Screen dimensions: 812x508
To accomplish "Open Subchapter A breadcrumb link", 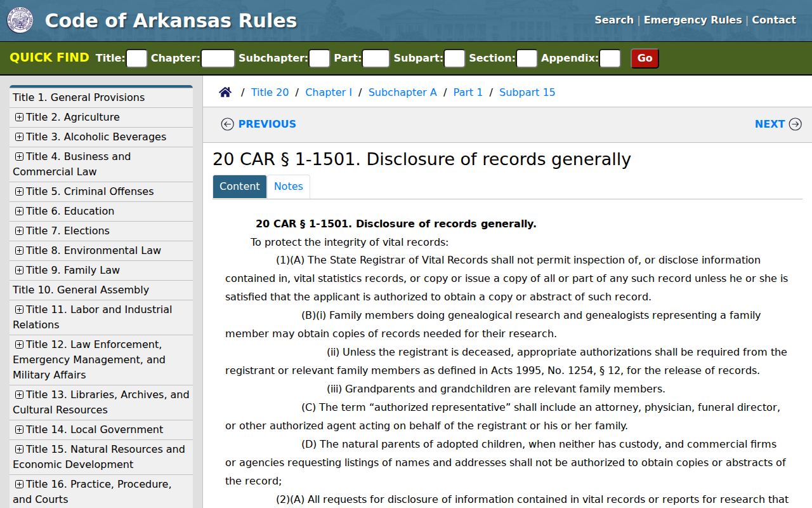I will [403, 92].
